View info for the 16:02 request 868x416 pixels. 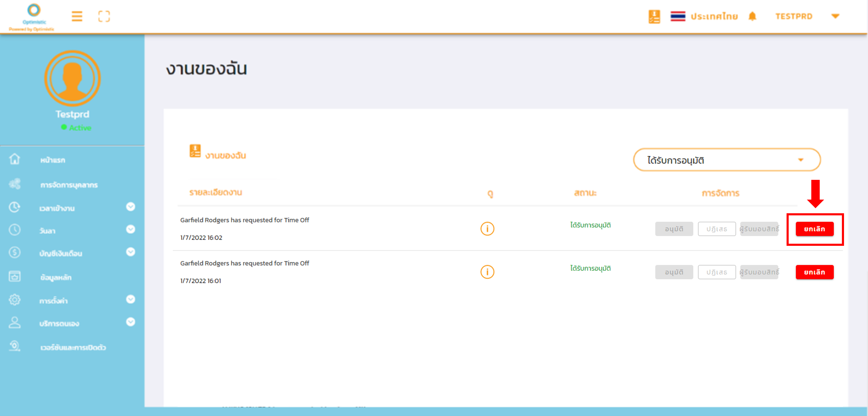tap(487, 229)
